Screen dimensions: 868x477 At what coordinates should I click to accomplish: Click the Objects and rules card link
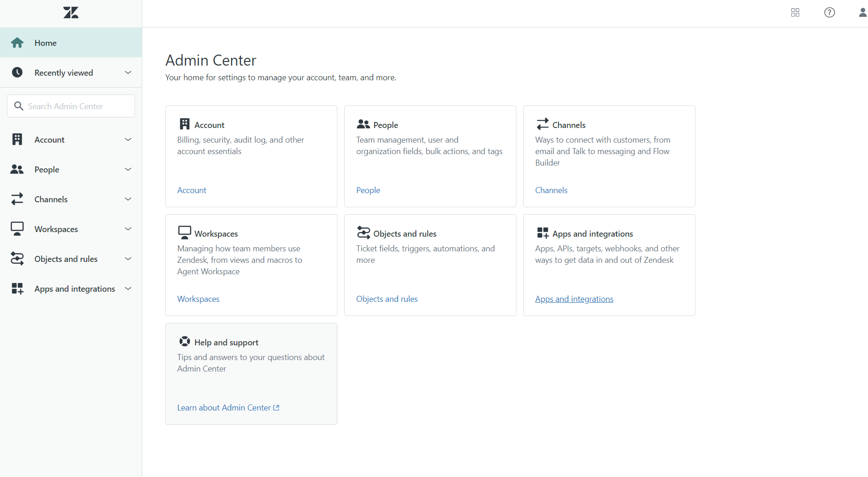coord(386,299)
